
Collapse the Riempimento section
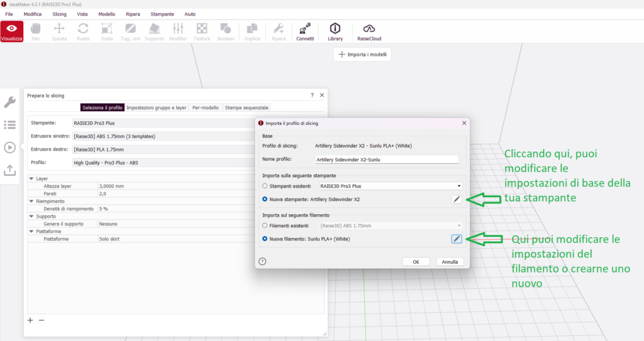(31, 201)
